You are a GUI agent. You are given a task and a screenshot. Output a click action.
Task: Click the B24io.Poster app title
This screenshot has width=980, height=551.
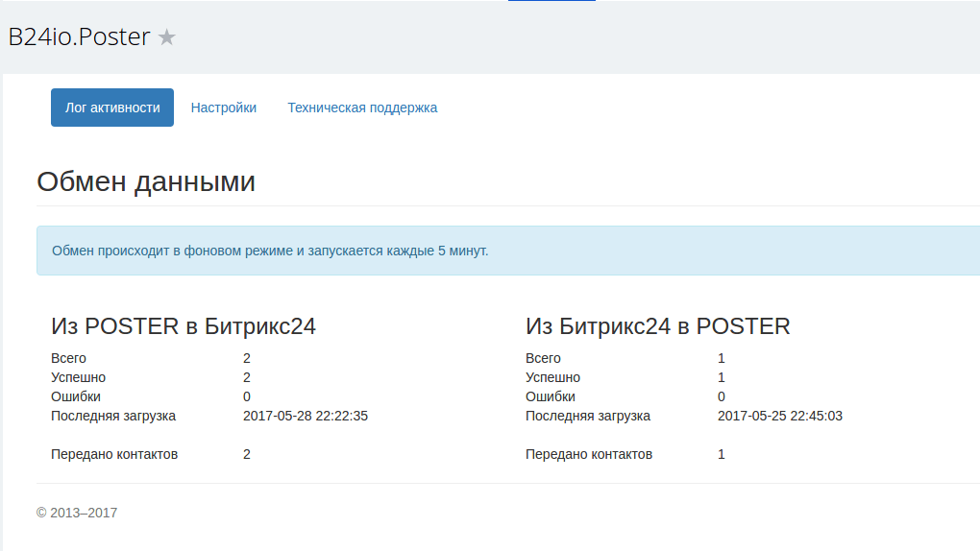(80, 36)
